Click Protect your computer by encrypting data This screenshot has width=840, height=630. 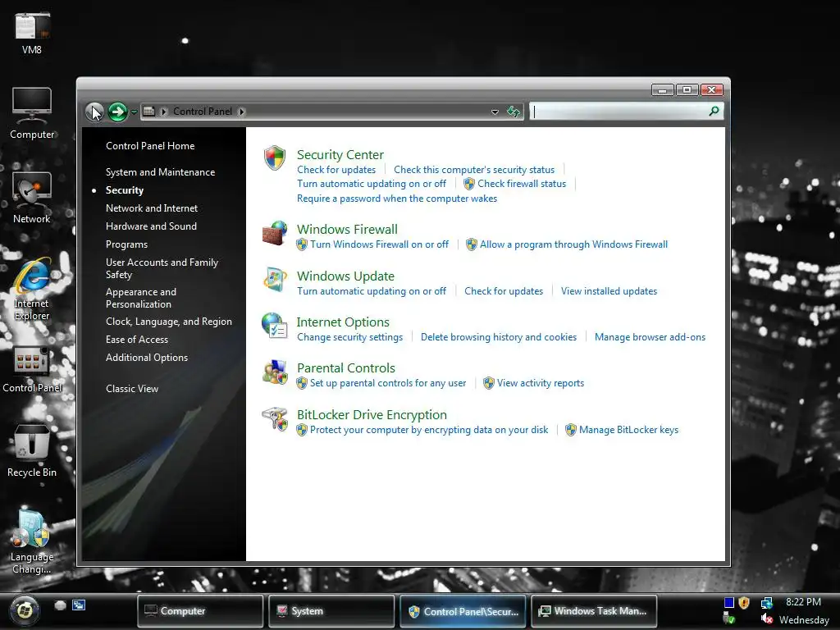click(x=428, y=430)
